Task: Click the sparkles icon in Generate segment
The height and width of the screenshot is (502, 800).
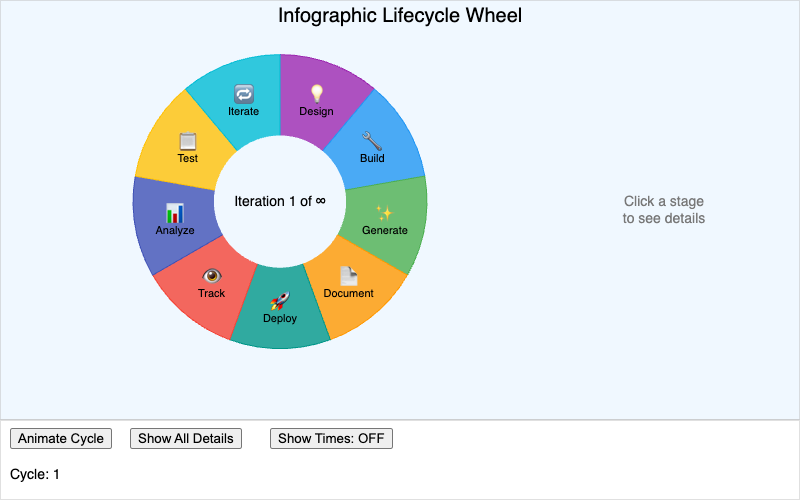Action: tap(384, 212)
